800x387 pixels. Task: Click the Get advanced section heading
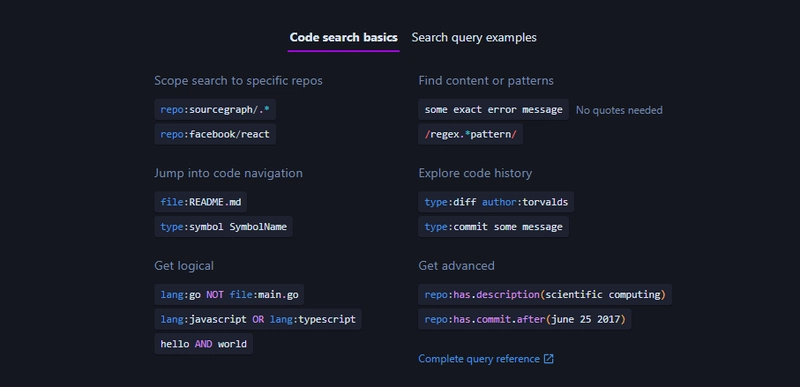pos(456,266)
